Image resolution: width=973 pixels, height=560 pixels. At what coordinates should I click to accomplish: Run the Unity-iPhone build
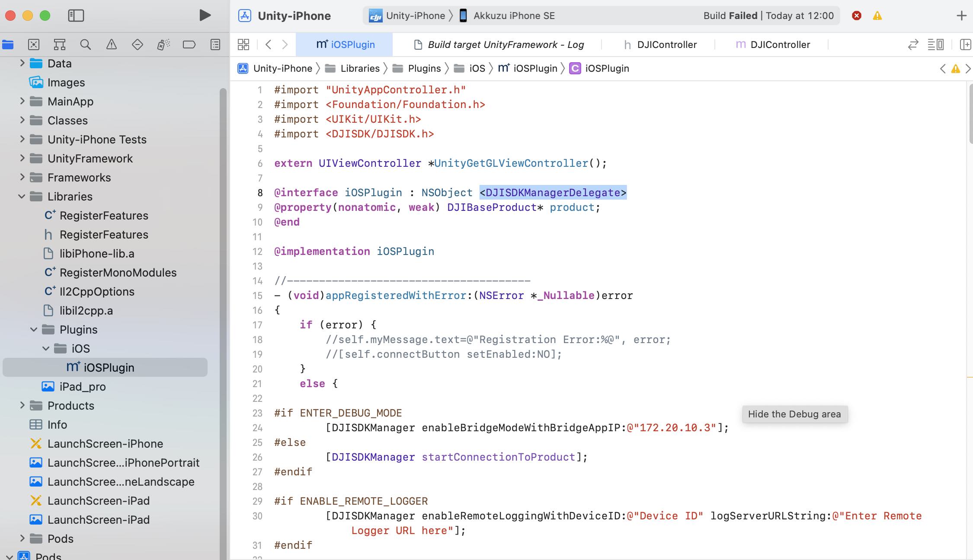pyautogui.click(x=205, y=16)
